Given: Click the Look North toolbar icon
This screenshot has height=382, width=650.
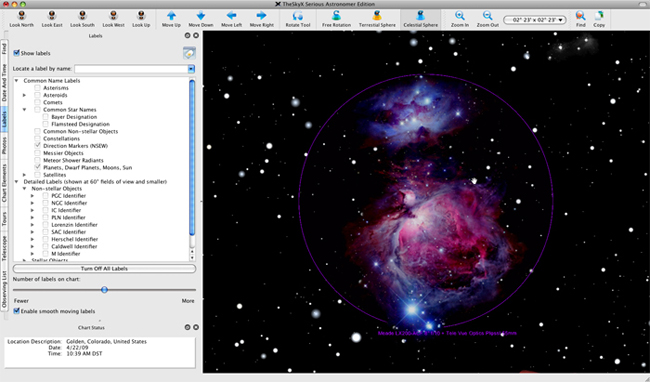Looking at the screenshot, I should tap(22, 16).
